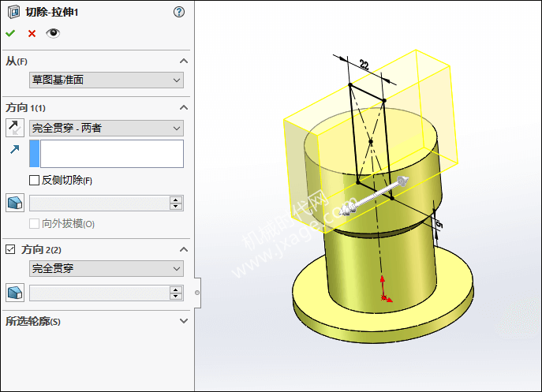Toggle draft icon under 方向 1
This screenshot has height=392, width=542.
coord(15,203)
